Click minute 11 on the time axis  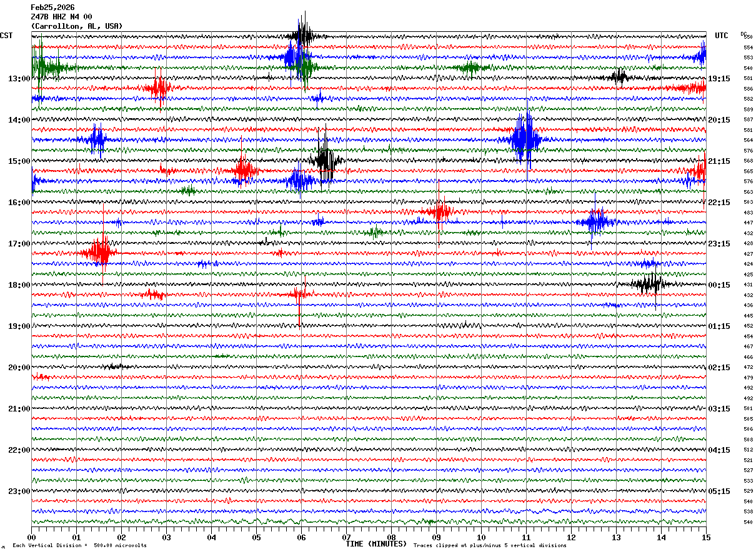(x=526, y=537)
